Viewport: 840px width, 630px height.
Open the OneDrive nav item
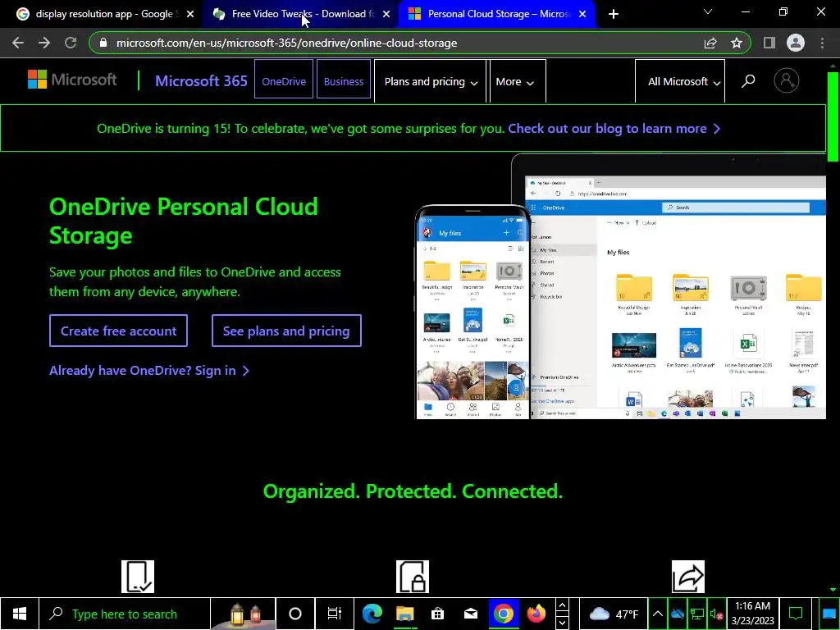284,81
